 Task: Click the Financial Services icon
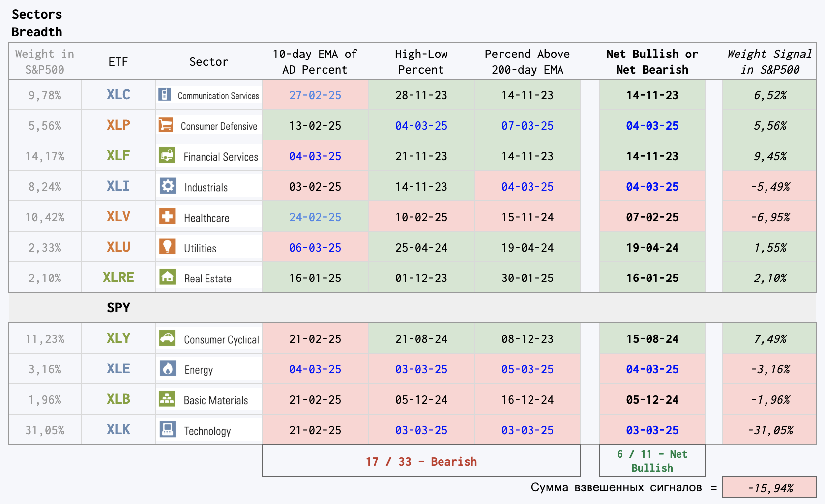[167, 155]
